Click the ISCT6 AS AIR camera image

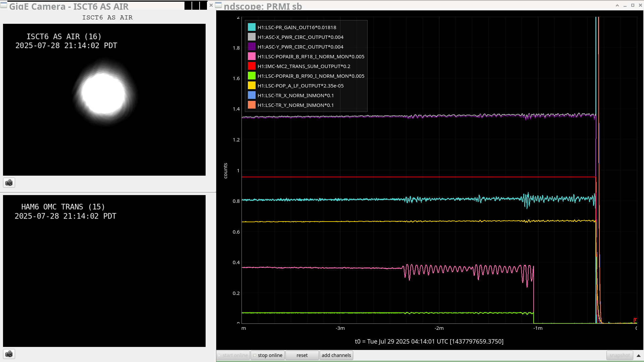click(104, 100)
